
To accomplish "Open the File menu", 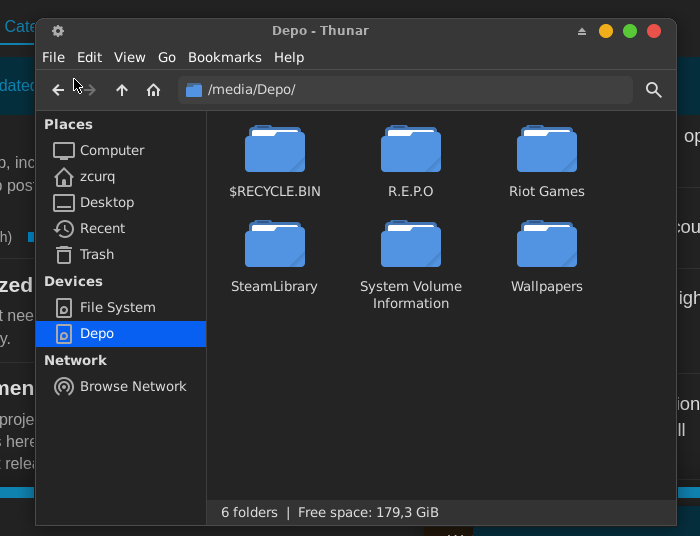I will (54, 58).
